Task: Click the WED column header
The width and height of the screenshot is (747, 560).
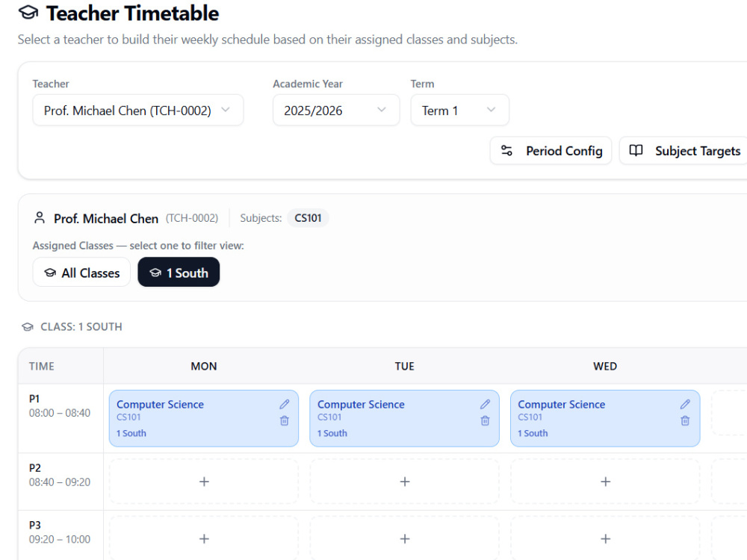Action: [x=605, y=366]
